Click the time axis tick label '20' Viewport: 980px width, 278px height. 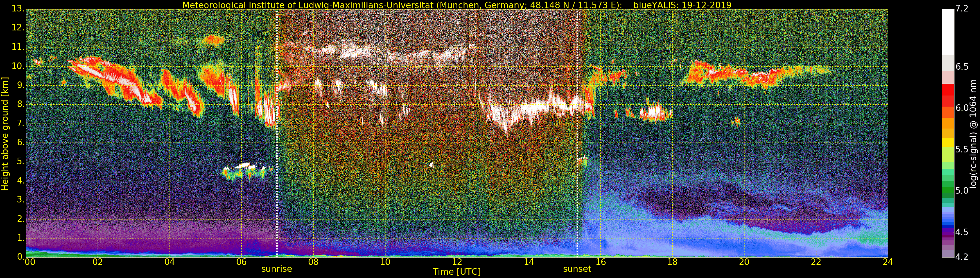(744, 262)
